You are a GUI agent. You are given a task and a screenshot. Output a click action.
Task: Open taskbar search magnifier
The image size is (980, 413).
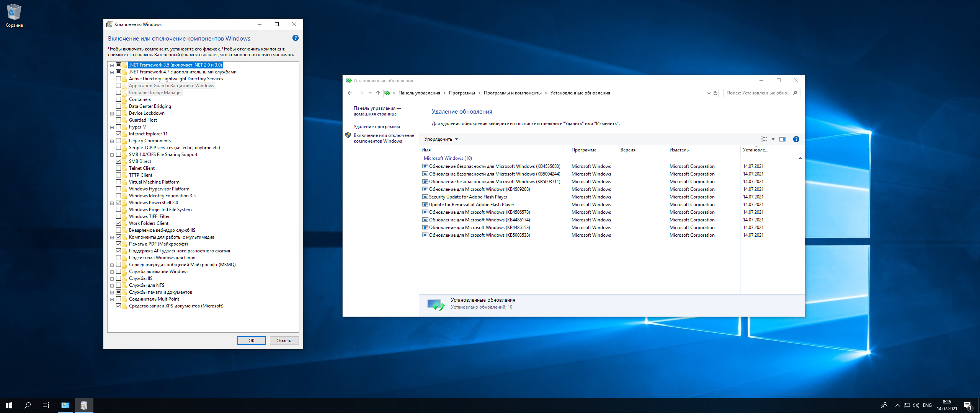coord(28,405)
